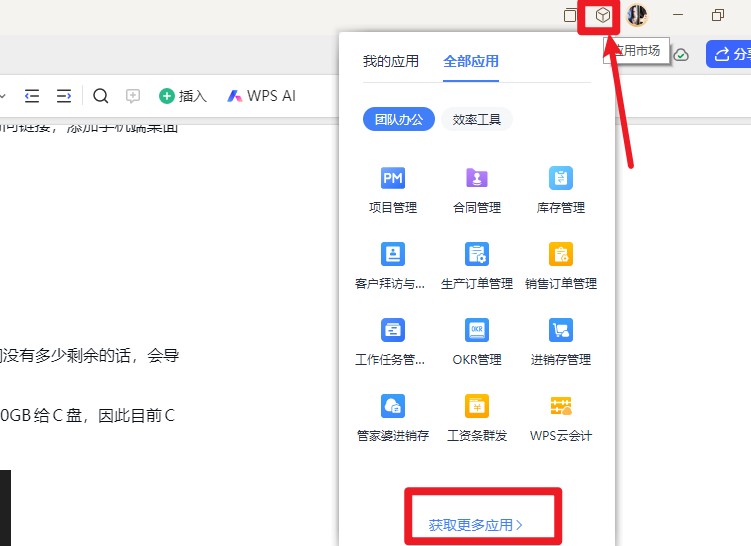
Task: Click the 获取更多应用 link
Action: (x=475, y=525)
